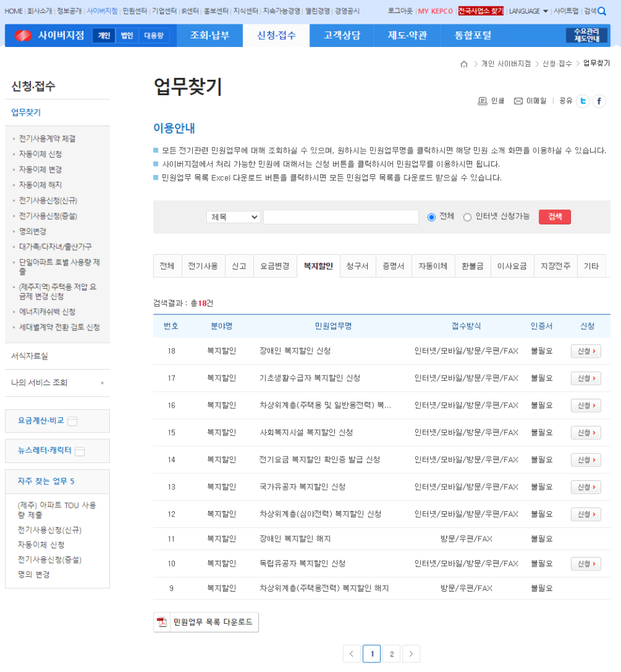Click the home icon in the breadcrumb

tap(464, 63)
